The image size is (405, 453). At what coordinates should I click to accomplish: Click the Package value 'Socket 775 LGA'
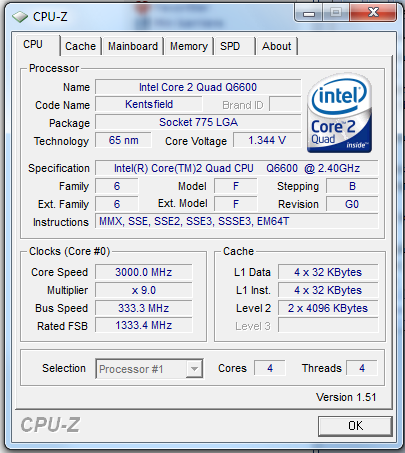click(x=198, y=122)
